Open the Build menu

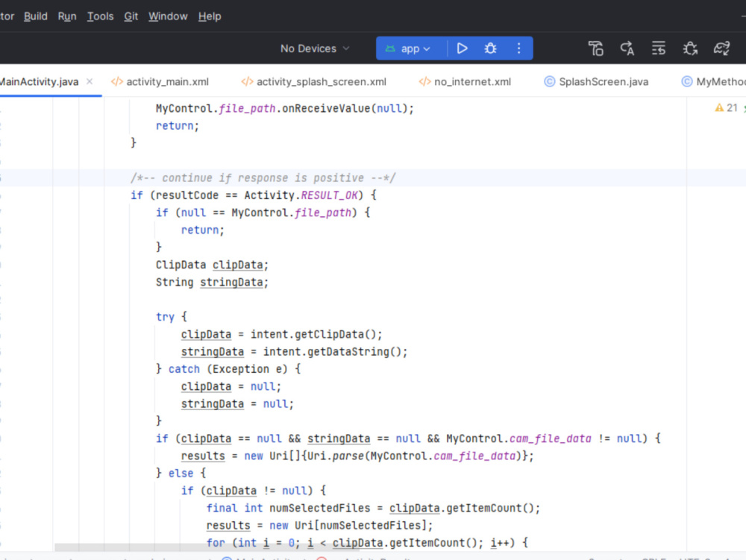click(36, 16)
